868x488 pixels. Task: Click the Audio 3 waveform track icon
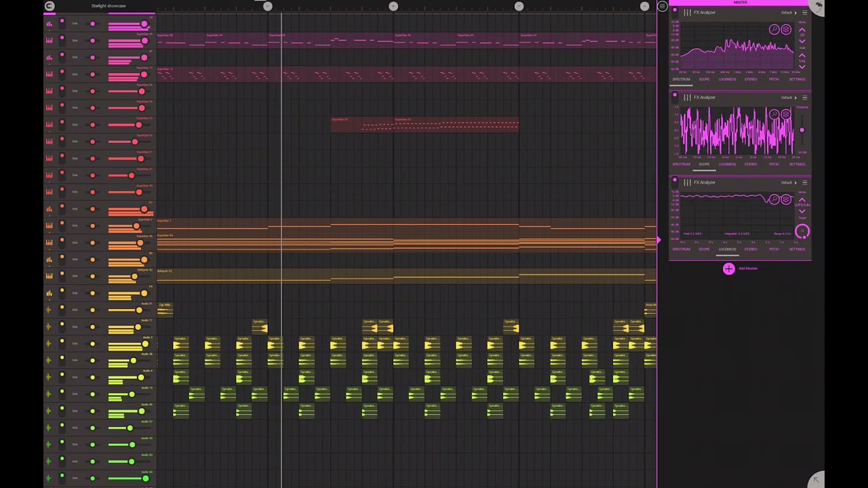pyautogui.click(x=49, y=344)
